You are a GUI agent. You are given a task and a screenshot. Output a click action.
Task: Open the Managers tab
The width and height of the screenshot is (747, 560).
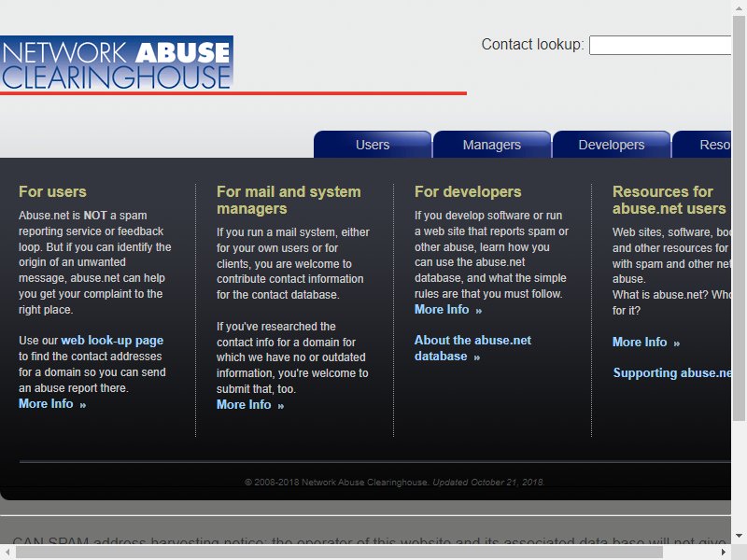click(492, 145)
